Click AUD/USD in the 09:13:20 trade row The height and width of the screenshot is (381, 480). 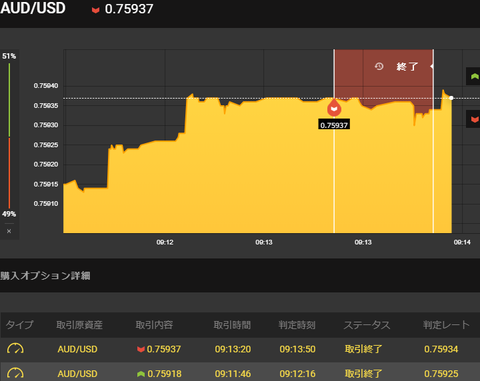tap(77, 349)
